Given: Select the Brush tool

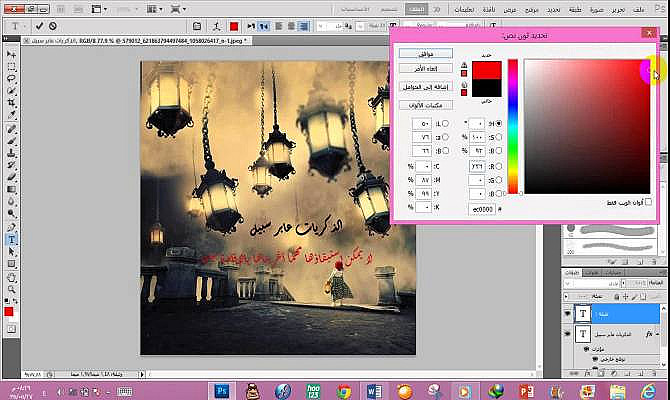Looking at the screenshot, I should 12,141.
